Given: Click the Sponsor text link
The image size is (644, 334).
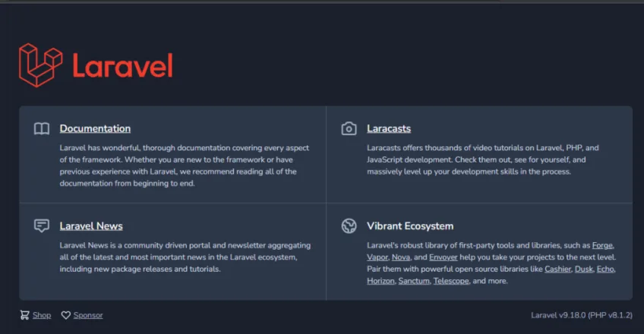Looking at the screenshot, I should tap(88, 315).
